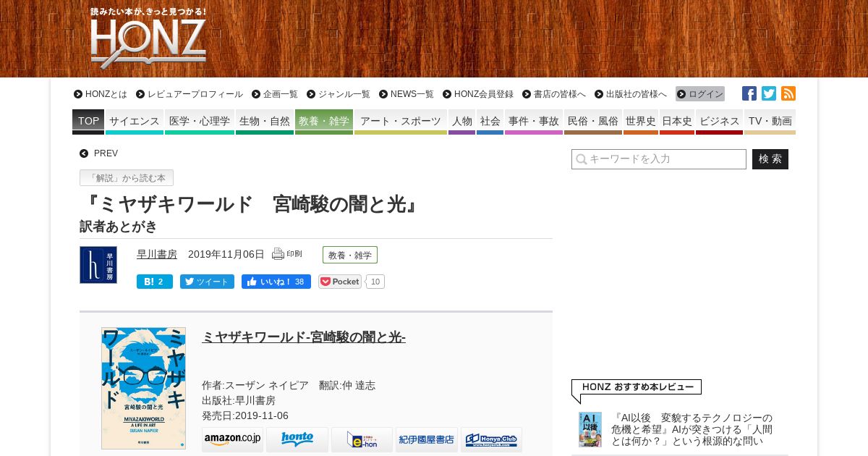Select the TOP tab
The height and width of the screenshot is (456, 868).
pos(88,122)
